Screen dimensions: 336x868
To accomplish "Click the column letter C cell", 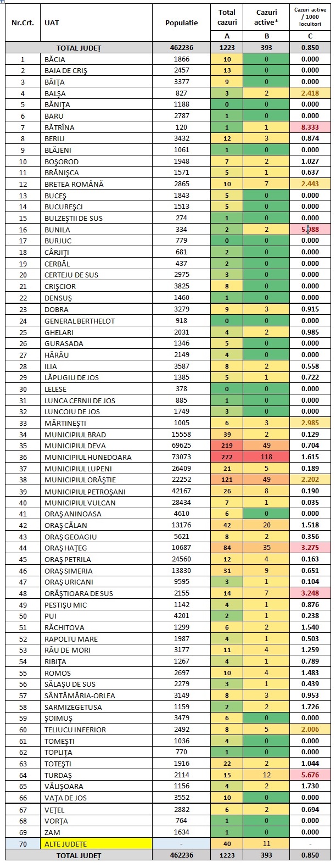I will [310, 36].
